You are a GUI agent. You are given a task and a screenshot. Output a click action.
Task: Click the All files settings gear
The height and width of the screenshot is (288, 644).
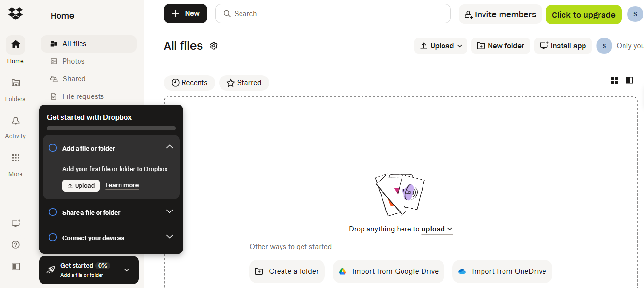click(x=214, y=46)
